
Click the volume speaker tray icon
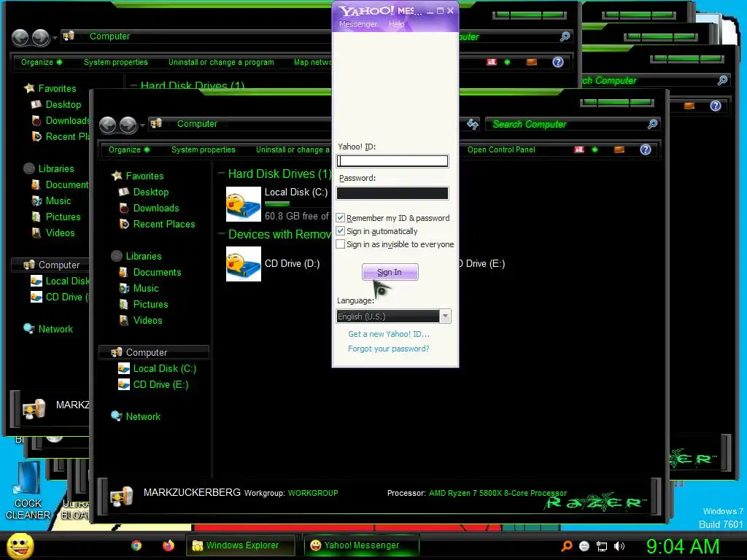pyautogui.click(x=619, y=546)
